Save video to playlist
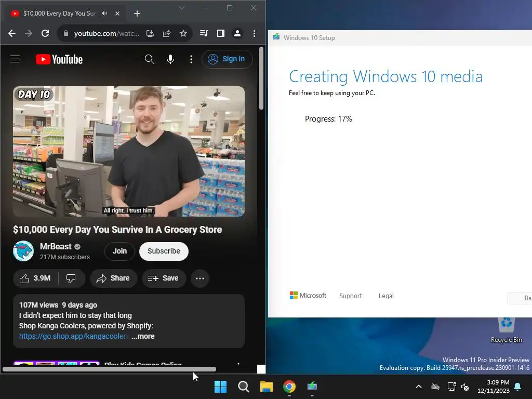Screen dimensions: 532x399 pos(164,278)
